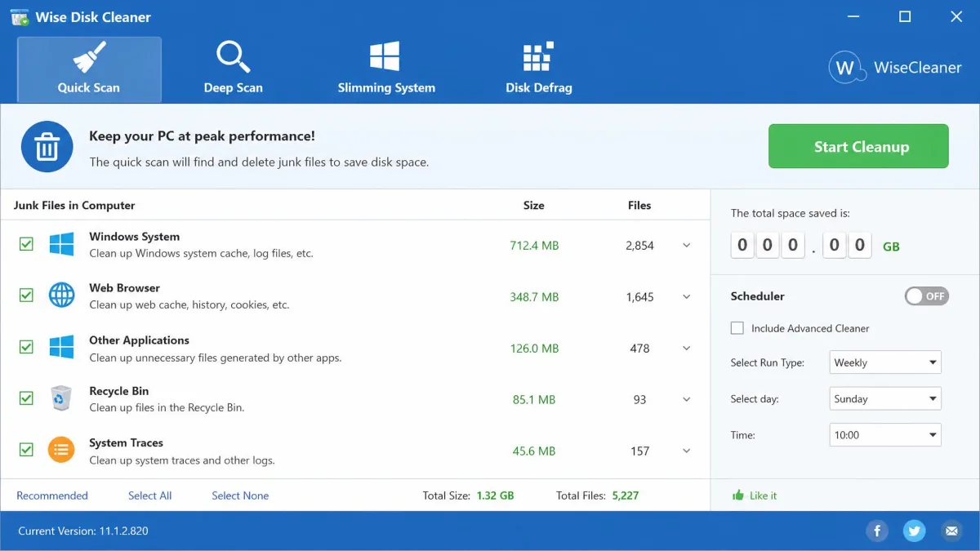
Task: Click the email envelope icon in footer
Action: [951, 531]
